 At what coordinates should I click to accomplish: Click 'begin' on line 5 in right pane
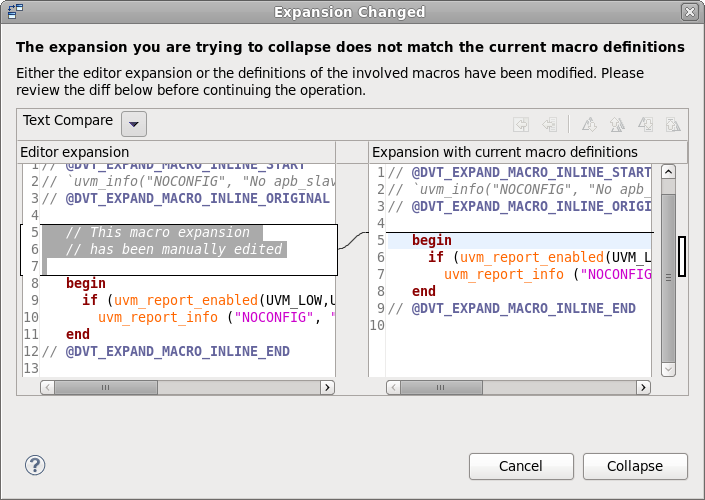(x=432, y=241)
